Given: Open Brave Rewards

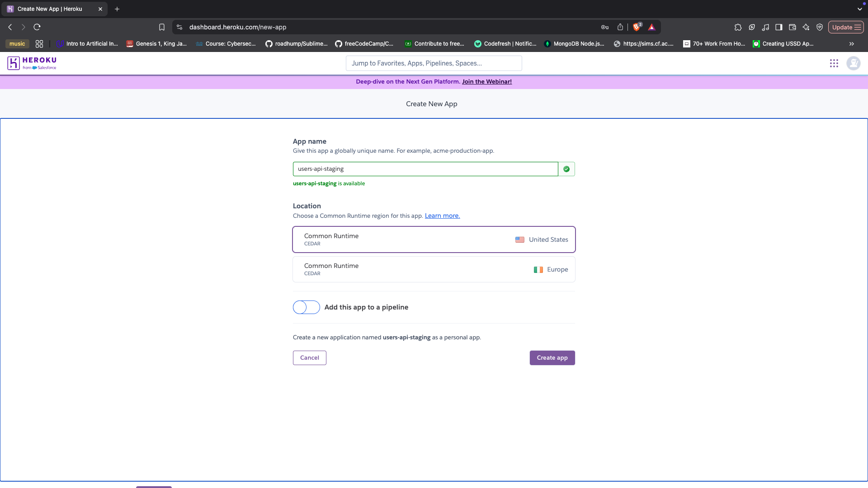Looking at the screenshot, I should [x=651, y=27].
